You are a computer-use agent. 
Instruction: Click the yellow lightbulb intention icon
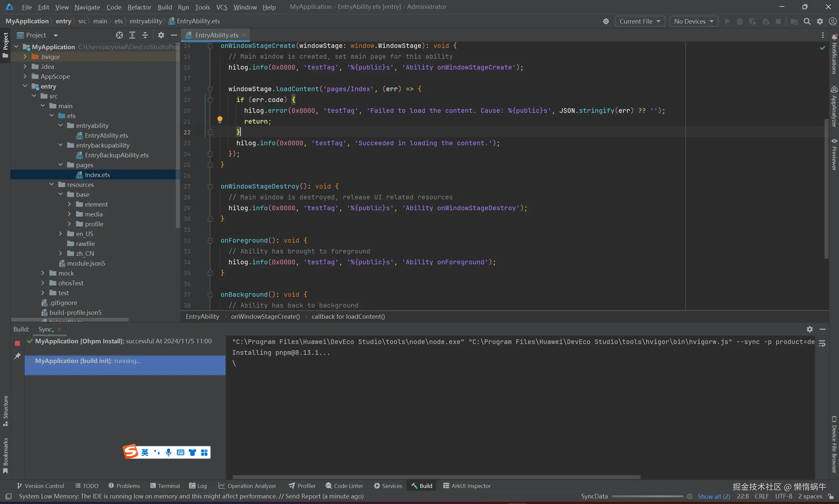(x=220, y=120)
